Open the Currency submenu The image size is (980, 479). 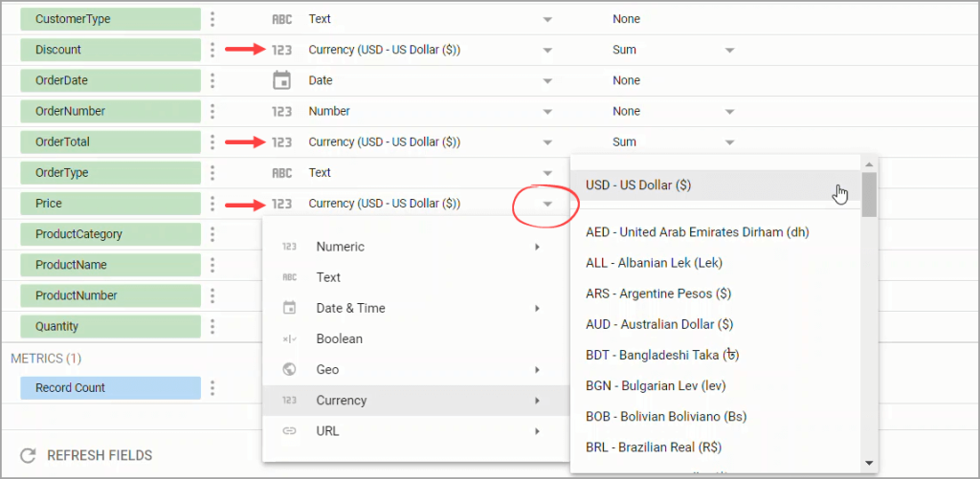(x=416, y=401)
